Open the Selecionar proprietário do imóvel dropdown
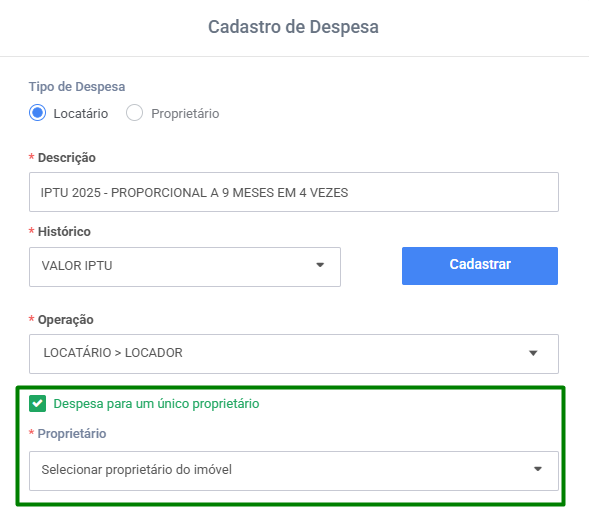 tap(294, 471)
